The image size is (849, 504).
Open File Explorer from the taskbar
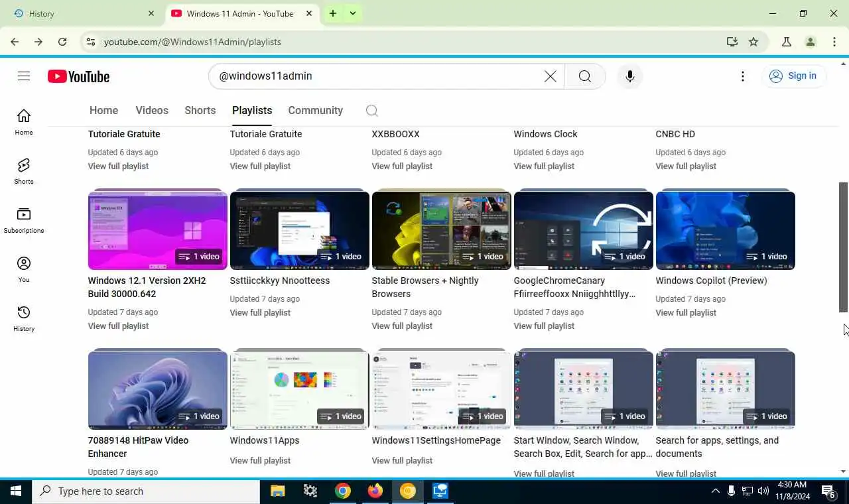[x=278, y=491]
